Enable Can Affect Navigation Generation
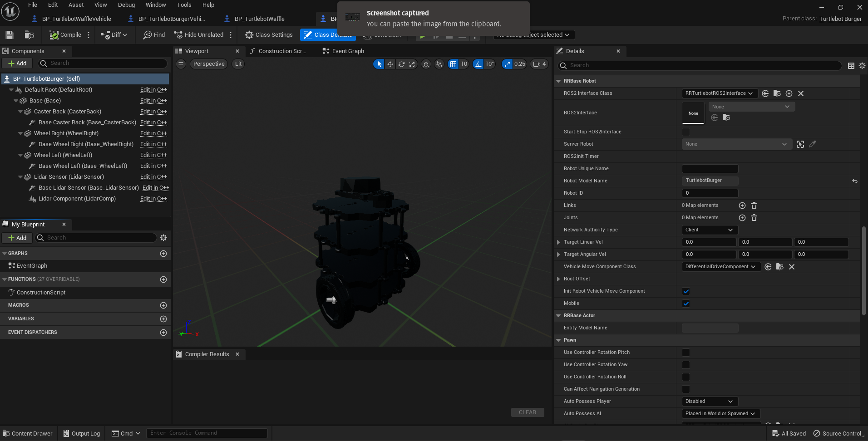Screen dimensions: 868x441 click(x=686, y=389)
